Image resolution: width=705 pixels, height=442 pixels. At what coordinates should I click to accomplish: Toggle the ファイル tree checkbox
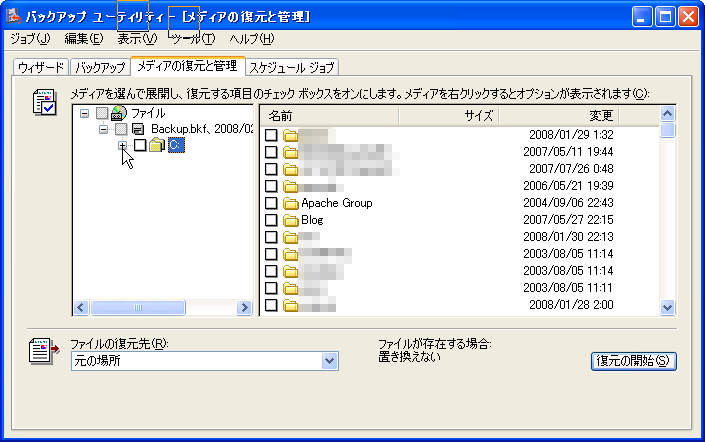coord(103,113)
